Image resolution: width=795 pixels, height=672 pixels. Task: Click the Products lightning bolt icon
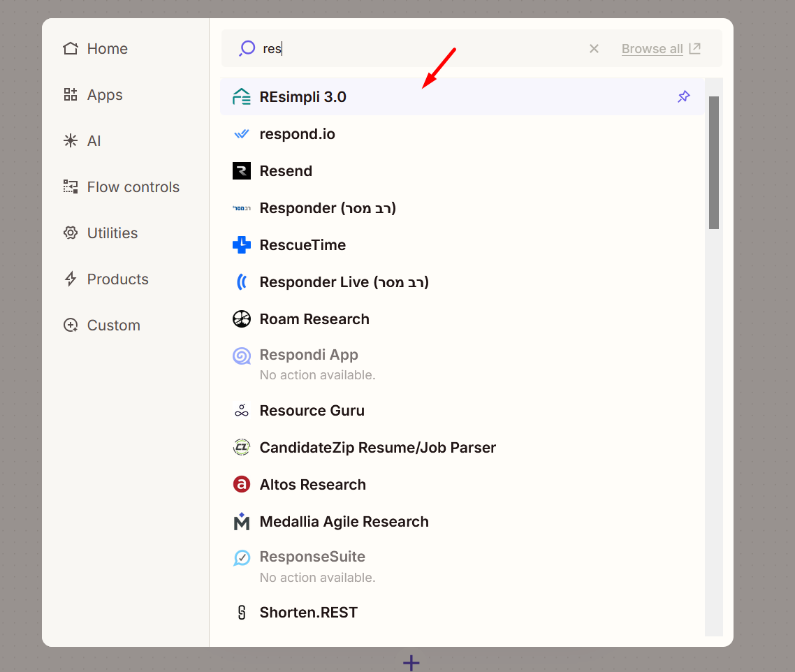click(71, 279)
